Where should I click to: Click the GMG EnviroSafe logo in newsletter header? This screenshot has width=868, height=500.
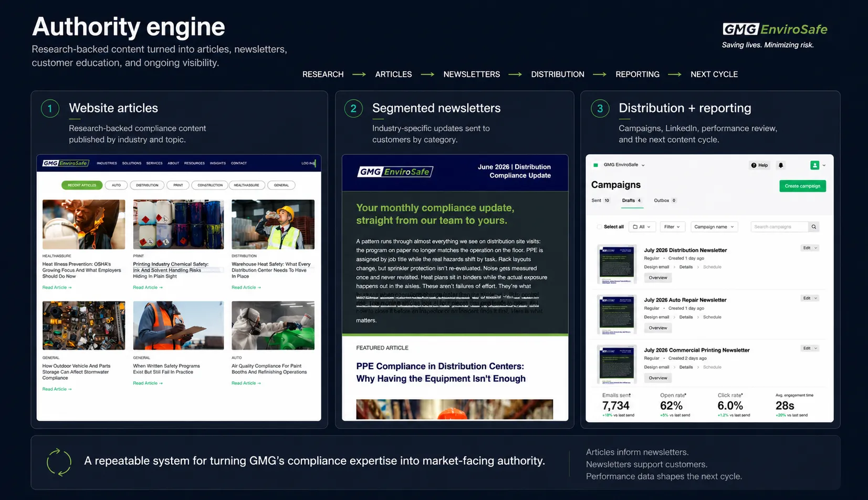click(x=395, y=172)
